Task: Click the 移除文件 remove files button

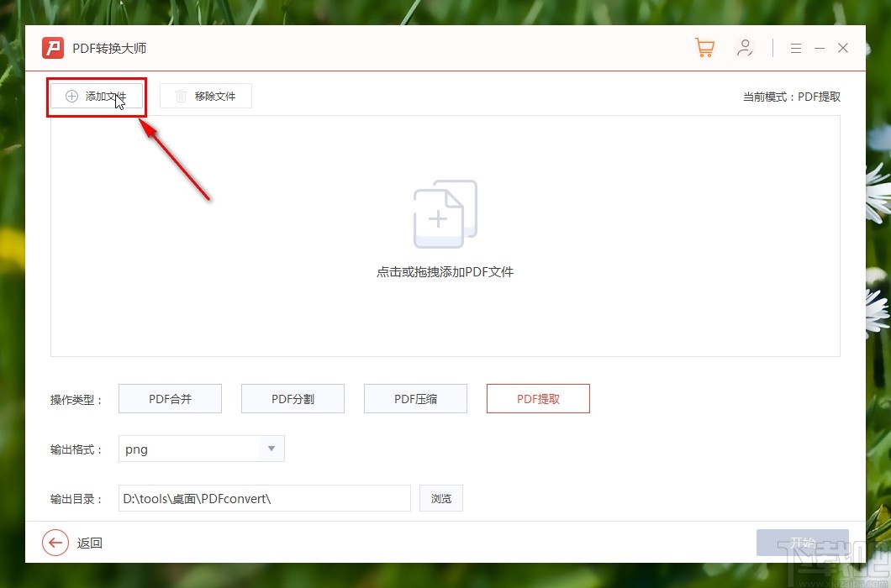Action: click(x=205, y=96)
